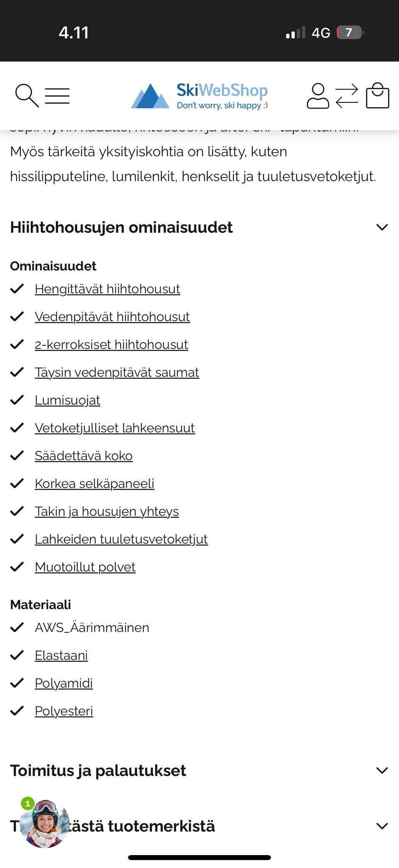Tap the search magnifier icon
Viewport: 399px width, 868px height.
[x=26, y=96]
